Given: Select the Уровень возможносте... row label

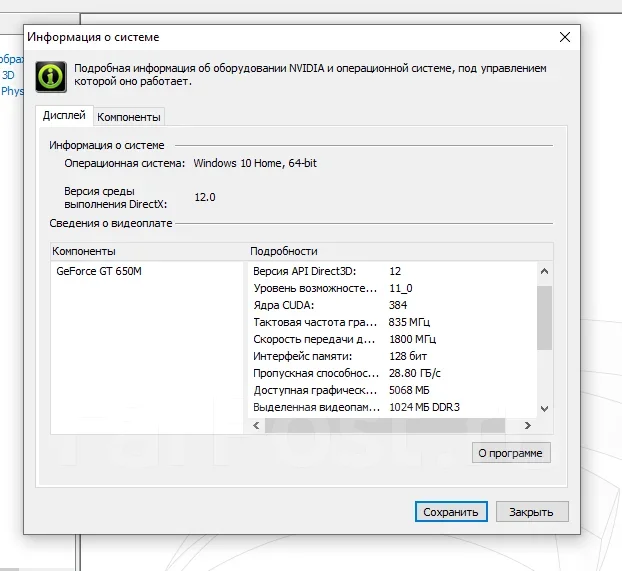Looking at the screenshot, I should pyautogui.click(x=315, y=288).
